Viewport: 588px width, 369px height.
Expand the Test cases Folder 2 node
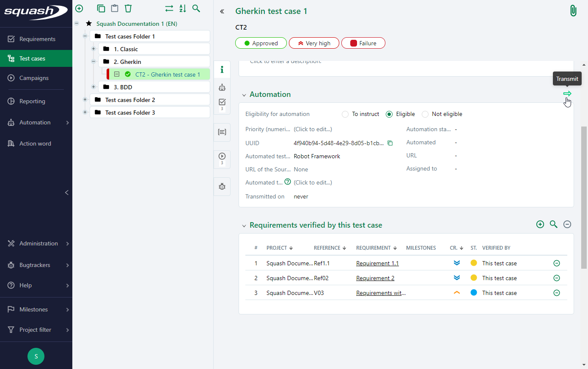pyautogui.click(x=93, y=99)
